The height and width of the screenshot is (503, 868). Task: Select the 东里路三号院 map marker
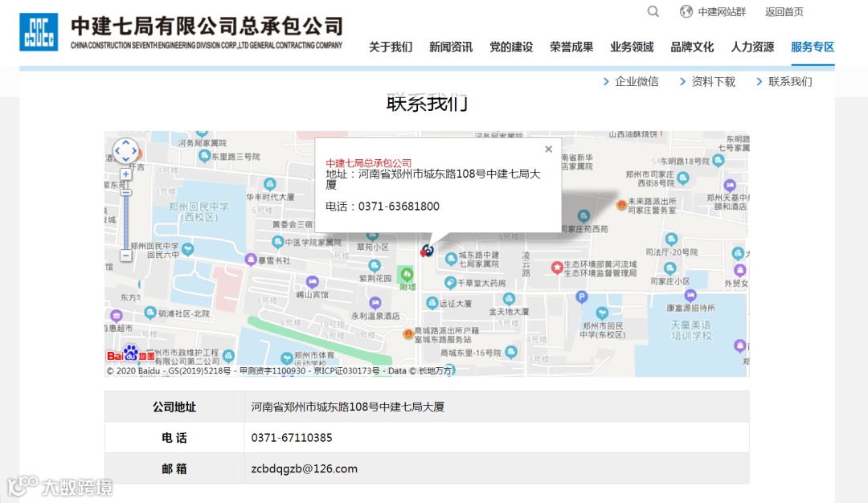[x=204, y=157]
